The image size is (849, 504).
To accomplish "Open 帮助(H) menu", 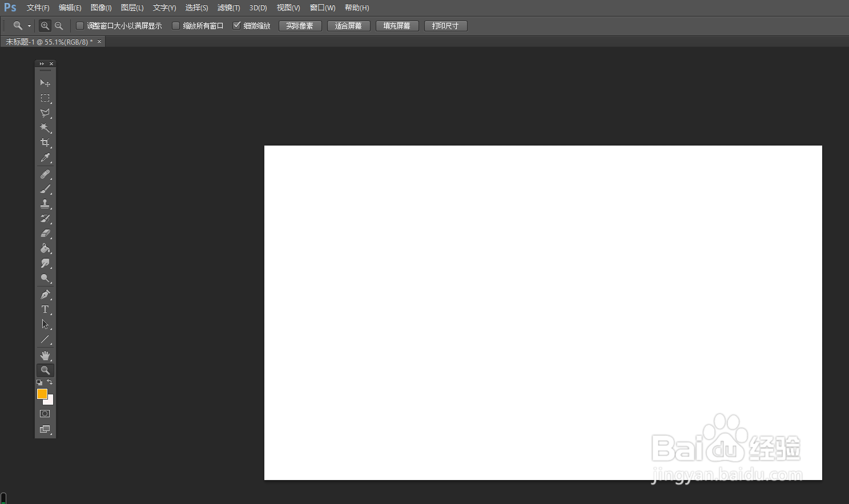I will pyautogui.click(x=357, y=8).
